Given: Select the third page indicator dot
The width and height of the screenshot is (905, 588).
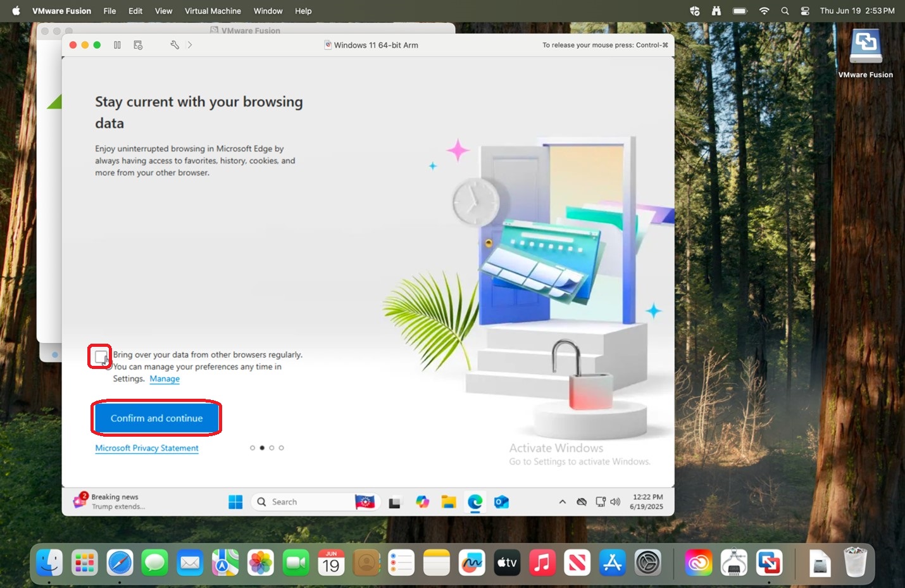Looking at the screenshot, I should 271,448.
